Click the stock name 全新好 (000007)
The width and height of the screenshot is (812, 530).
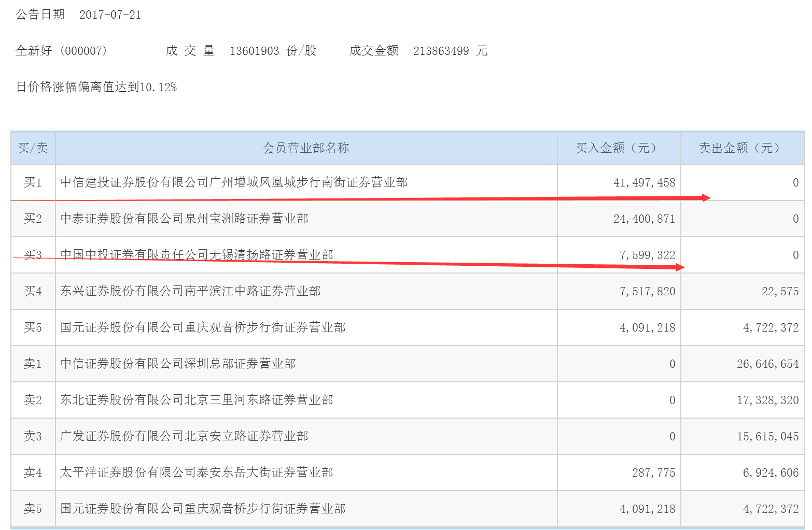click(x=61, y=51)
